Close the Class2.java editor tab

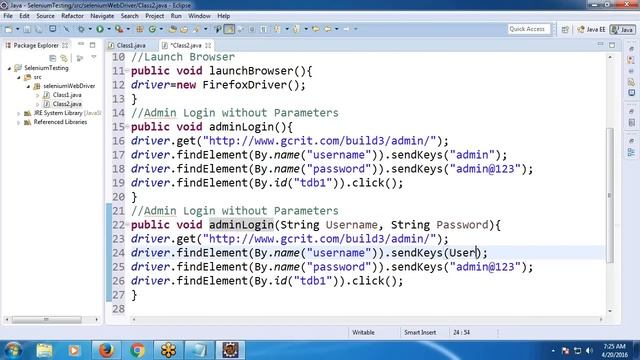tap(208, 45)
